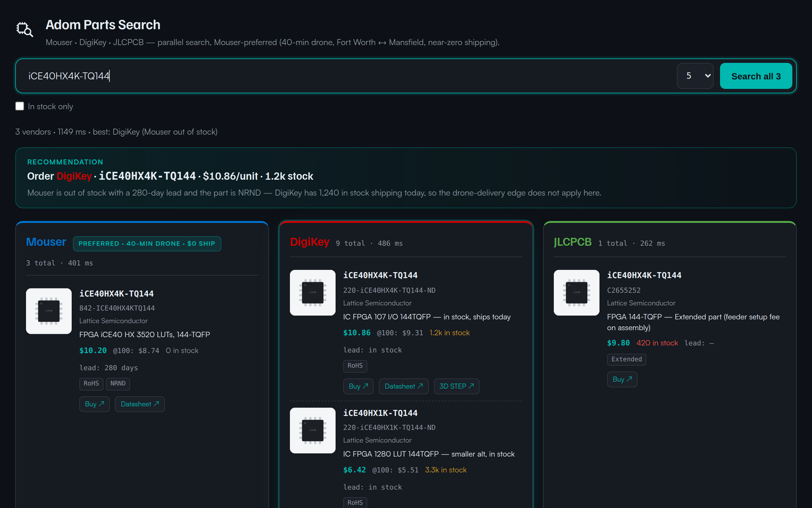Select DigiKey part number 220-iCE40HX4K-TQ144-ND
This screenshot has height=508, width=812.
pos(389,290)
